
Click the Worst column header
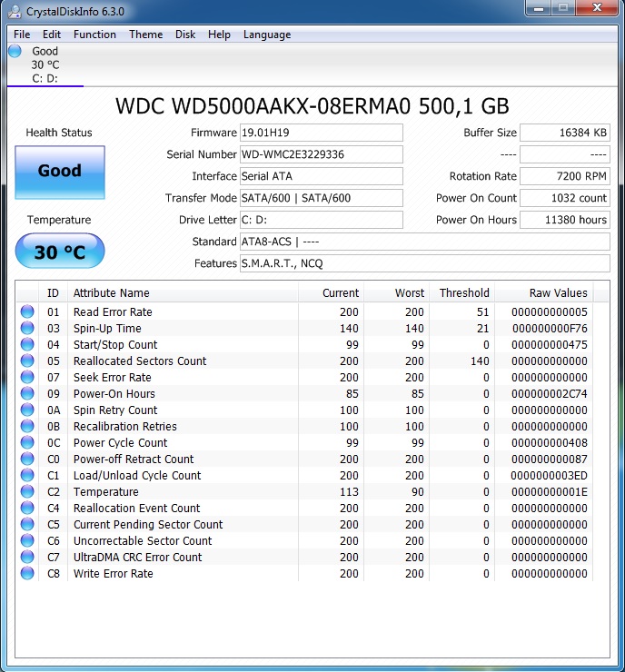point(396,292)
